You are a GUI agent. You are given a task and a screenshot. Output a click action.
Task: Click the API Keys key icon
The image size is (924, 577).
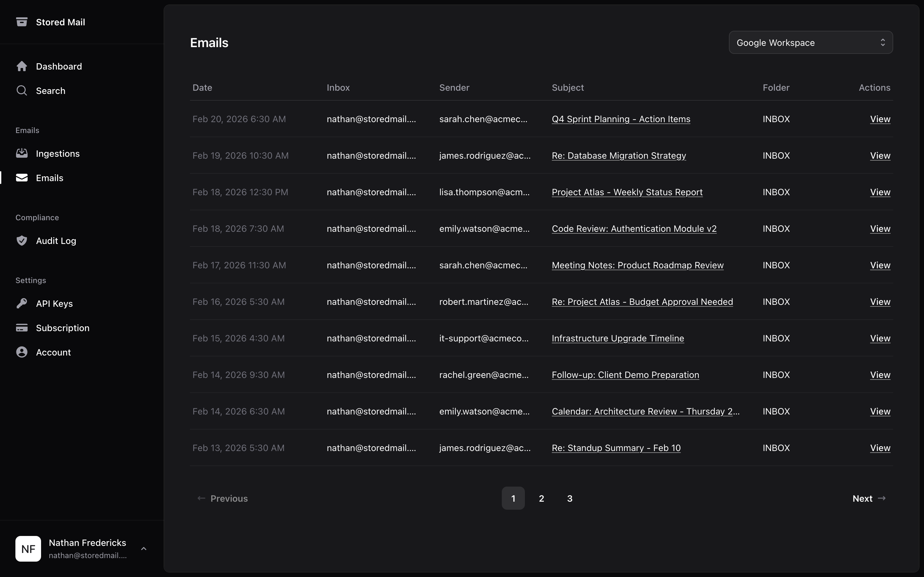22,303
